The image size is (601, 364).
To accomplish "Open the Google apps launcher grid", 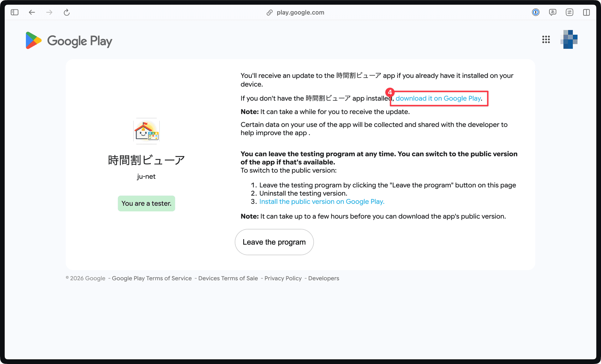I will (x=546, y=39).
